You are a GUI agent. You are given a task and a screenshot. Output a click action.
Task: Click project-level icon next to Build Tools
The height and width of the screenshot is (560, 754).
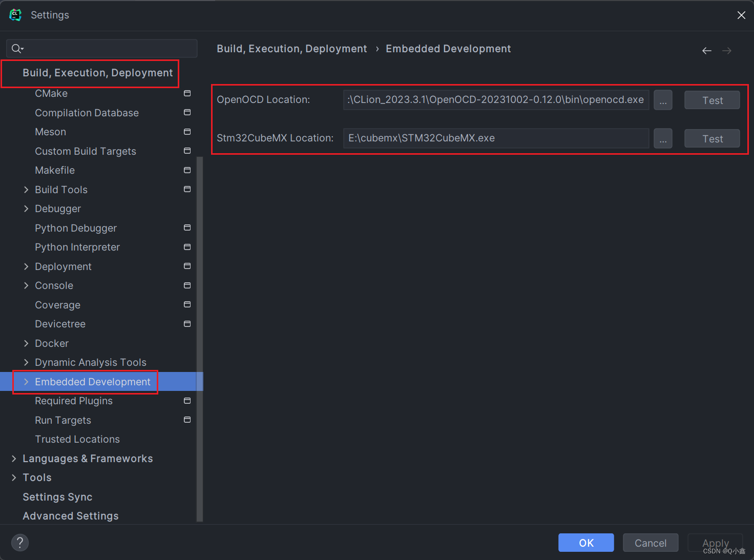click(x=187, y=189)
